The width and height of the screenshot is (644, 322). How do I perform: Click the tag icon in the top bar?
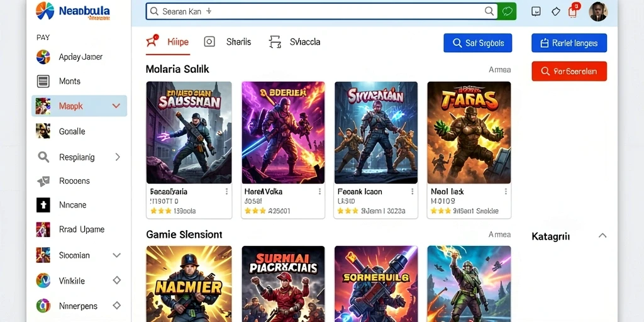pyautogui.click(x=556, y=11)
